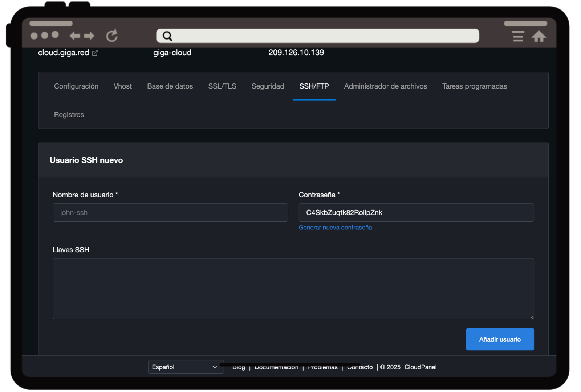The height and width of the screenshot is (392, 581).
Task: Open the Vhost tab
Action: [x=123, y=86]
